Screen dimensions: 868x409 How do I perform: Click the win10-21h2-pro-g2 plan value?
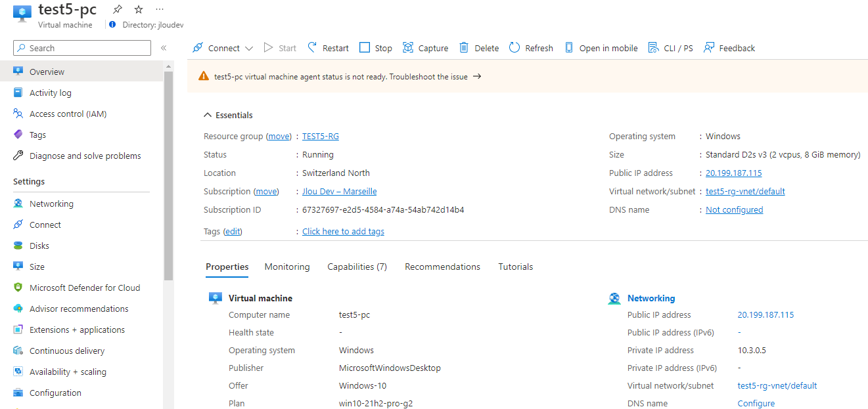point(376,404)
